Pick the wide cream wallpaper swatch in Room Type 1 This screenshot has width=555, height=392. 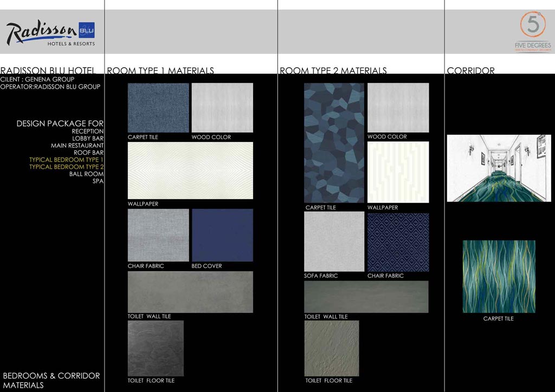[190, 171]
